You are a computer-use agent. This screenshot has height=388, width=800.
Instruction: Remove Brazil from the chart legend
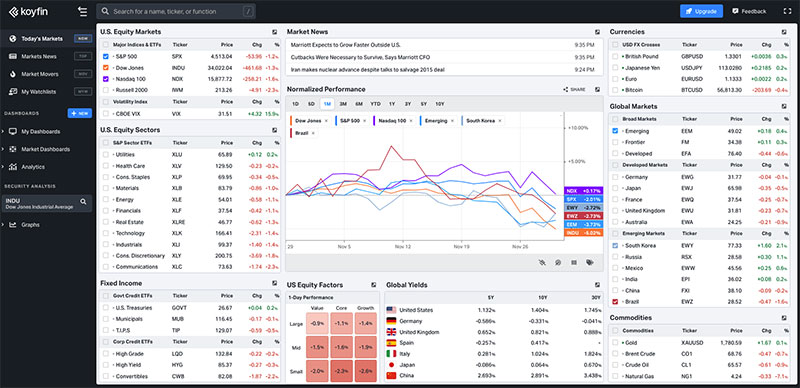click(313, 133)
